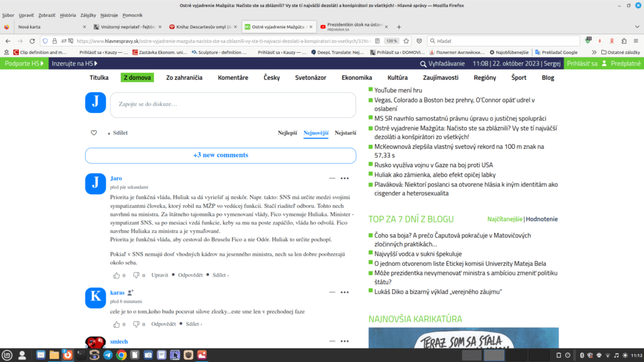
Task: Click the hlavnespravy.sk address bar
Action: point(223,41)
